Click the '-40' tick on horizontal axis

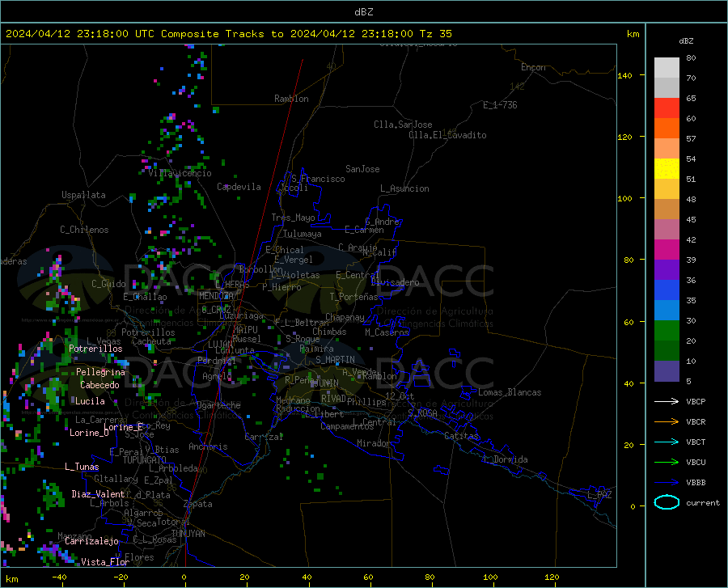click(59, 577)
